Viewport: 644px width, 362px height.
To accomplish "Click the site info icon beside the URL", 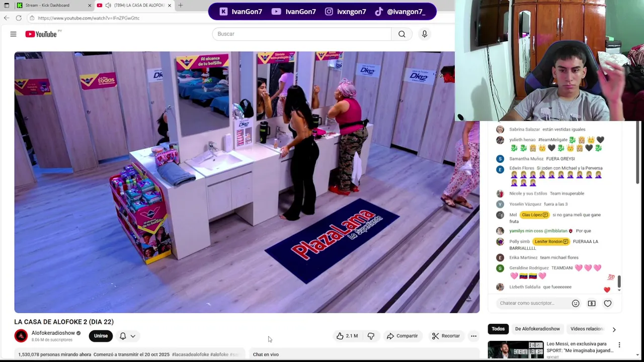I will [32, 18].
